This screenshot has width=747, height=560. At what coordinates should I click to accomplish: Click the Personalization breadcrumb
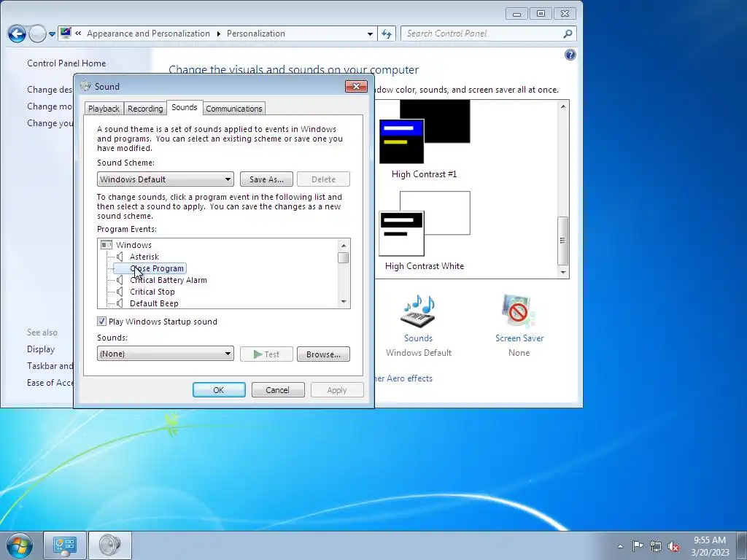(256, 34)
